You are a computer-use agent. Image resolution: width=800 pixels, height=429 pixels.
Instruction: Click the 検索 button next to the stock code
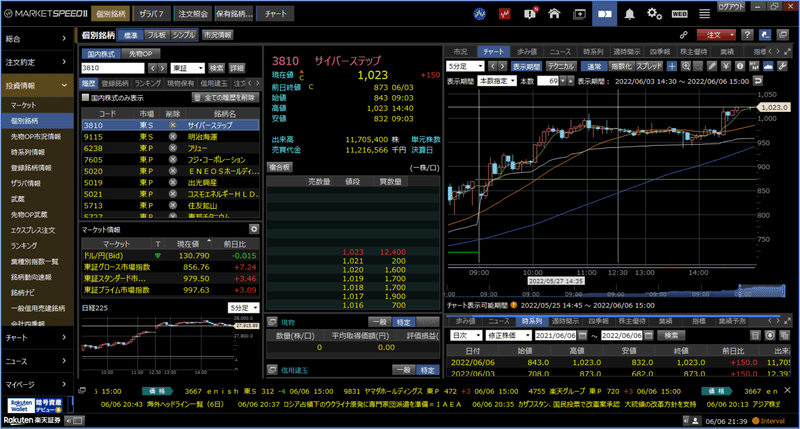tap(217, 68)
